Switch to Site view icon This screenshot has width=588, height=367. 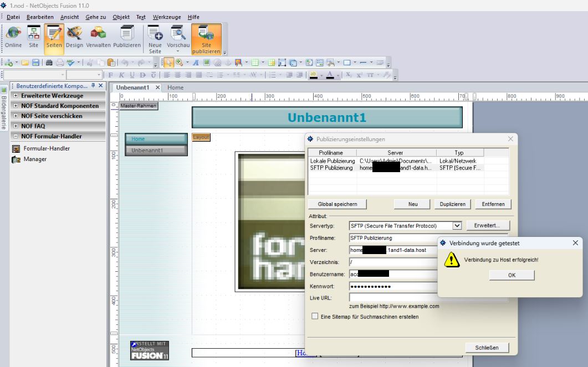point(33,37)
